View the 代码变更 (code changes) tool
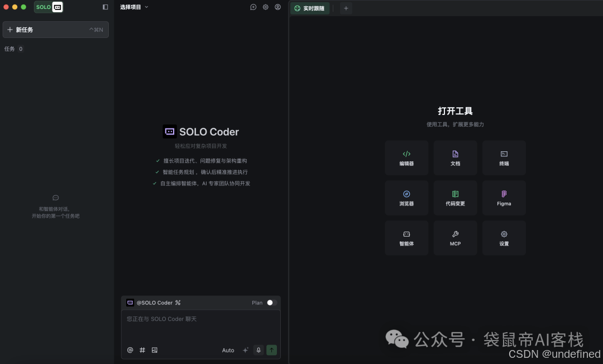603x364 pixels. (455, 198)
